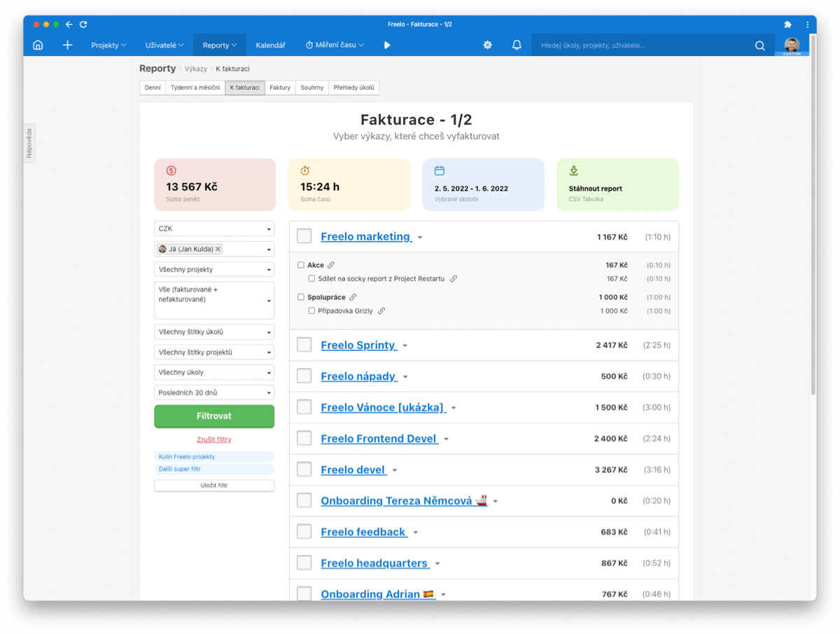Open the Uživatelé menu

(x=164, y=46)
